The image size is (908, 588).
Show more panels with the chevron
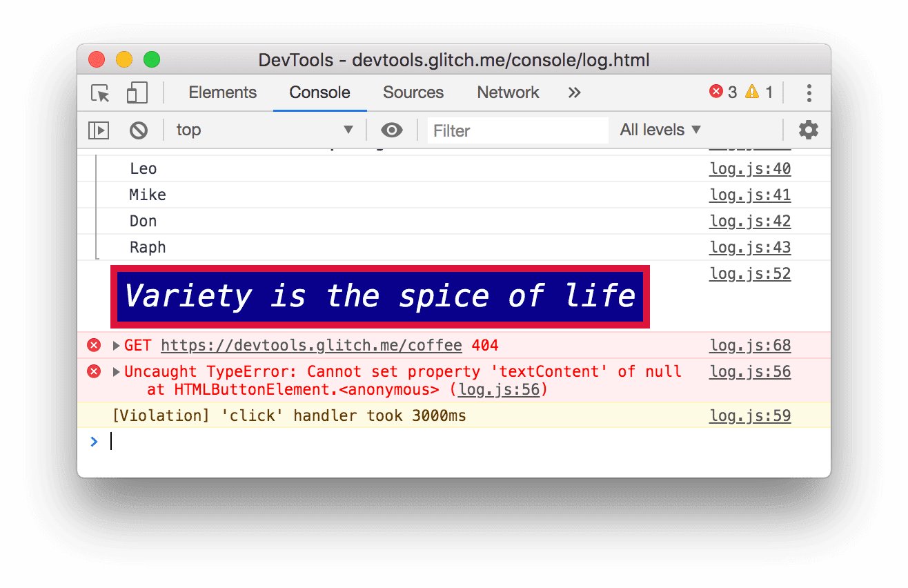click(x=574, y=92)
